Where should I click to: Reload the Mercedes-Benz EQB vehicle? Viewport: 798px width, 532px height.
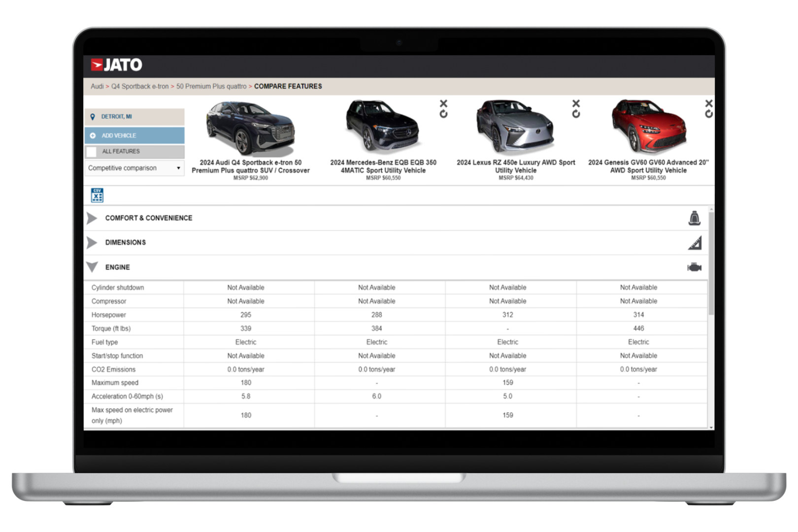[x=443, y=114]
